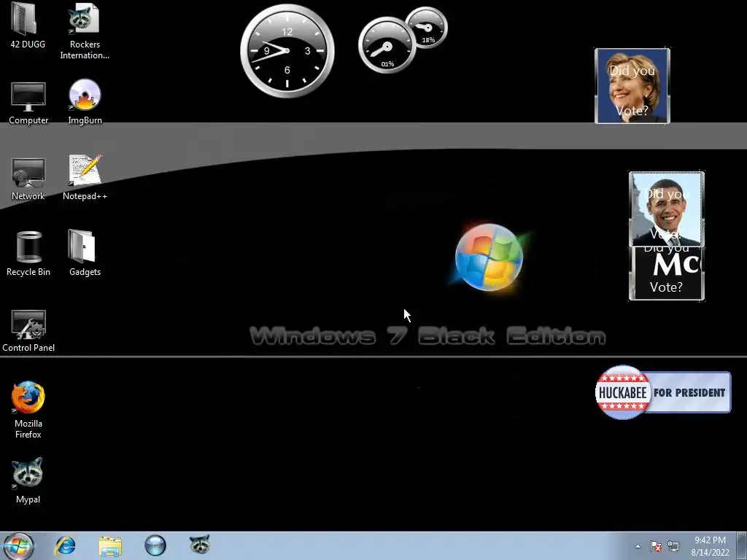This screenshot has height=560, width=747.
Task: Click the 'Mc' Vote? gadget
Action: (x=667, y=274)
